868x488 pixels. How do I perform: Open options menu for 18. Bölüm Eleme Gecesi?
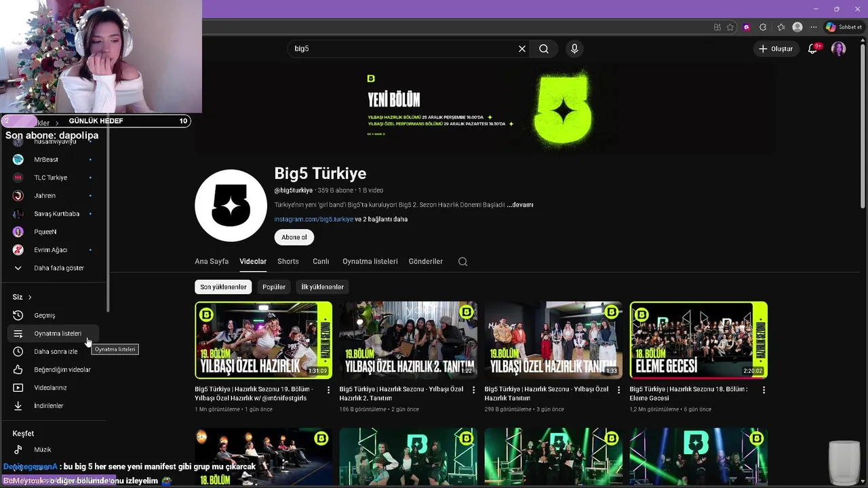[764, 390]
